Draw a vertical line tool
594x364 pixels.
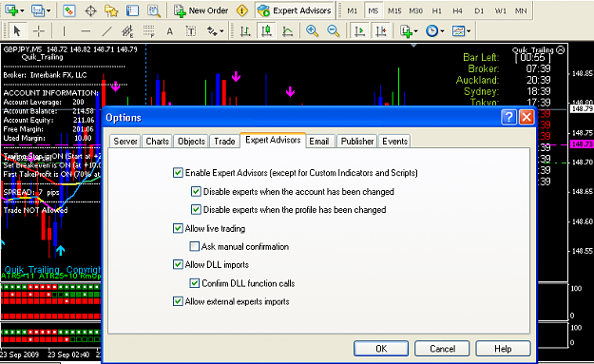tap(64, 30)
